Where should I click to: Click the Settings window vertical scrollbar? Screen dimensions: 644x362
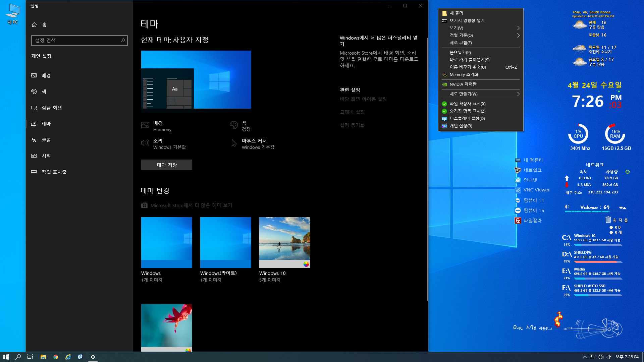[x=427, y=169]
